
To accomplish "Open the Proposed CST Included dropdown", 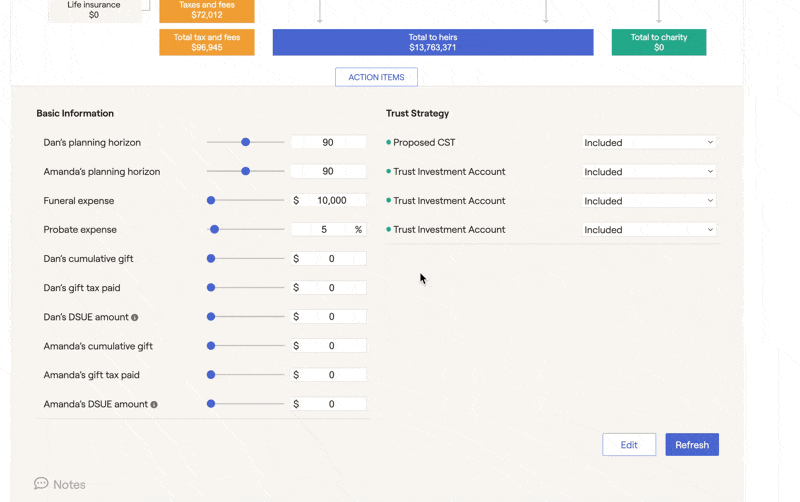I will point(648,143).
